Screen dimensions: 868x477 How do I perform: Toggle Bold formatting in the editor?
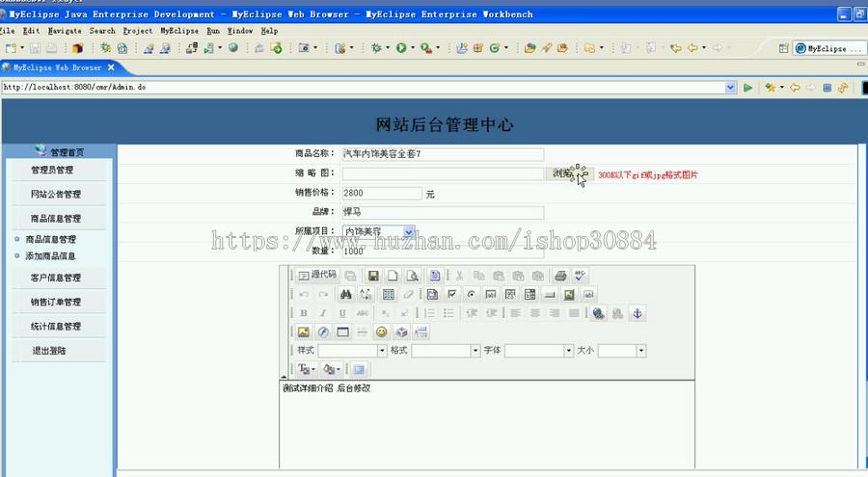[x=304, y=313]
